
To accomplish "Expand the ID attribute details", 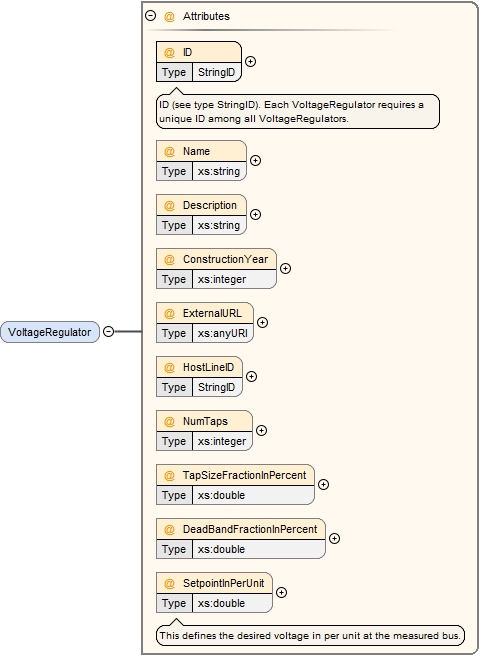I will click(250, 62).
